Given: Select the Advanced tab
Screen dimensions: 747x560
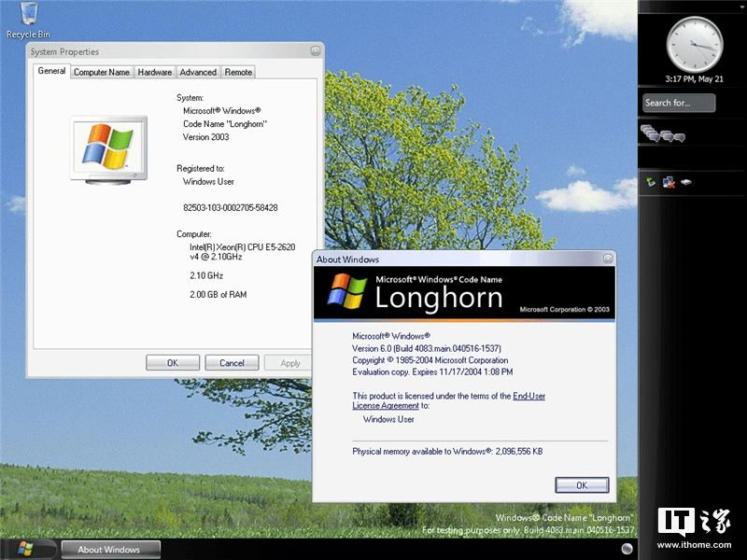Looking at the screenshot, I should pos(198,71).
